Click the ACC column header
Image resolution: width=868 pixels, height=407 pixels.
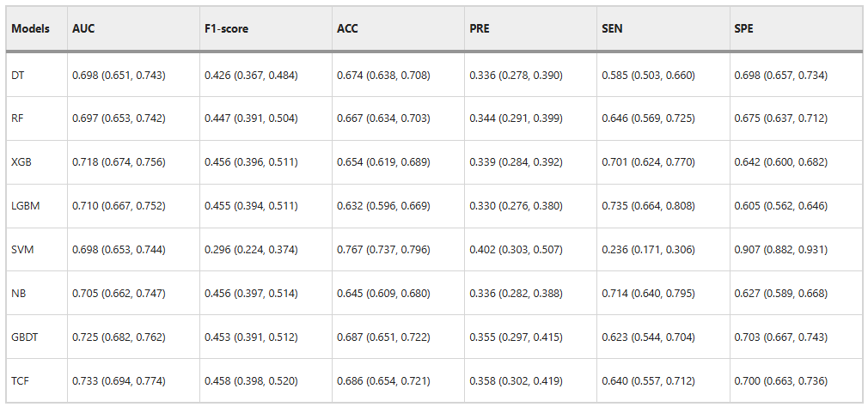point(347,28)
